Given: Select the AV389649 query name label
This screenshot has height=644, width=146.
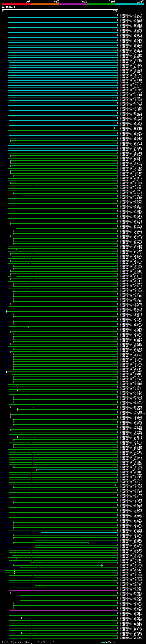Looking at the screenshot, I should point(8,7).
